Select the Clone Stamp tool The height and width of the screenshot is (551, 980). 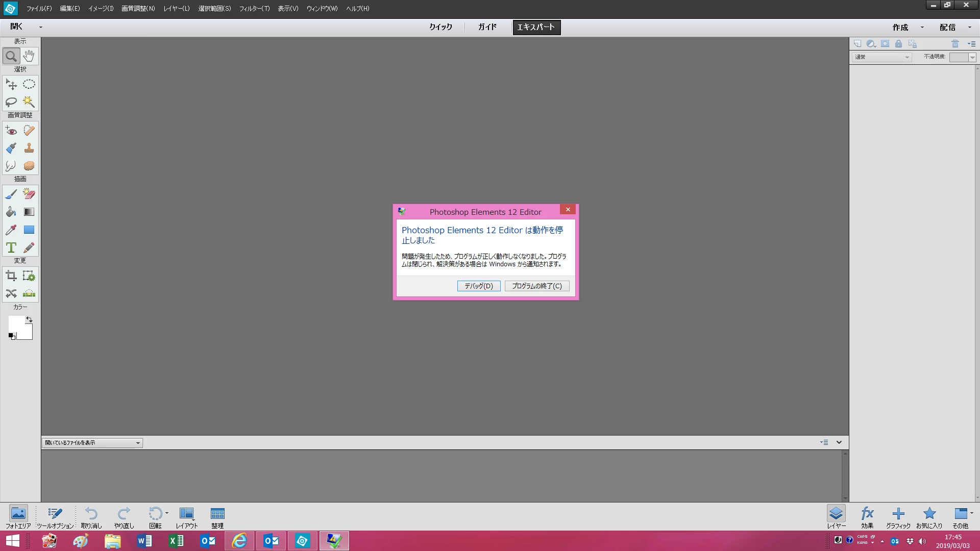[x=29, y=148]
